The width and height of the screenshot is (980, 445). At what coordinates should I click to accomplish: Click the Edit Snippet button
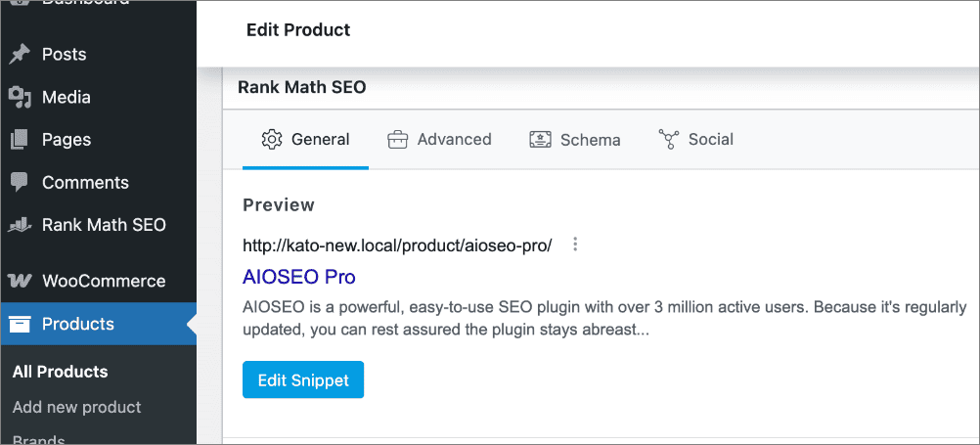(303, 379)
